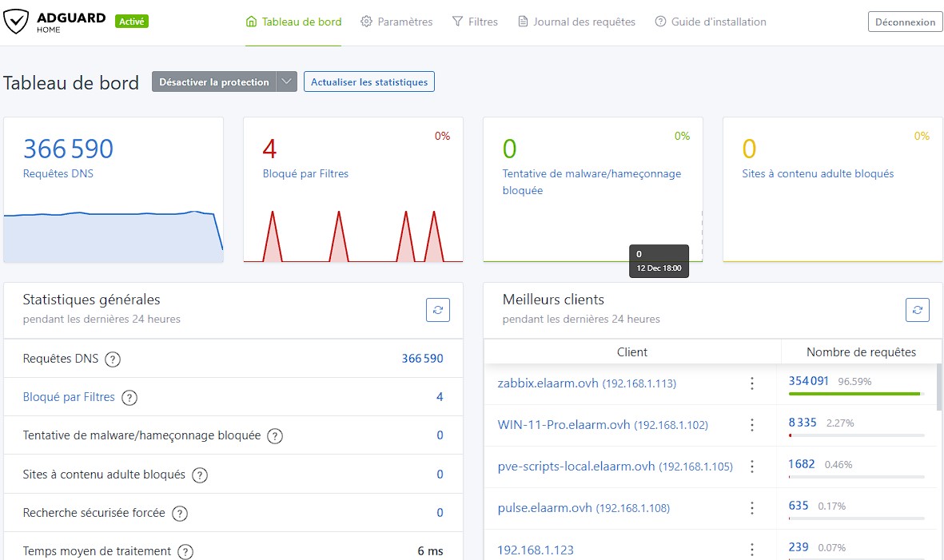Refresh the Statistiques générales panel
The image size is (944, 560).
tap(438, 310)
